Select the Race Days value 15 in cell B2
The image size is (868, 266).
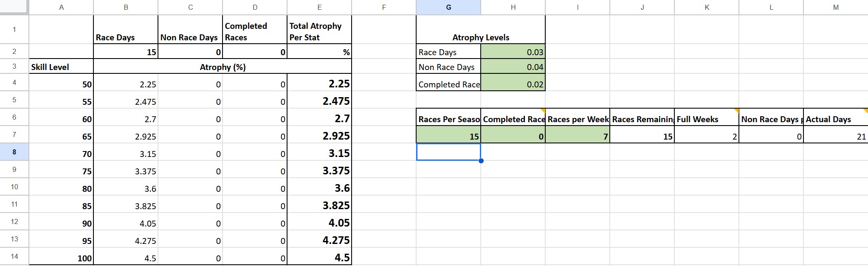[126, 52]
